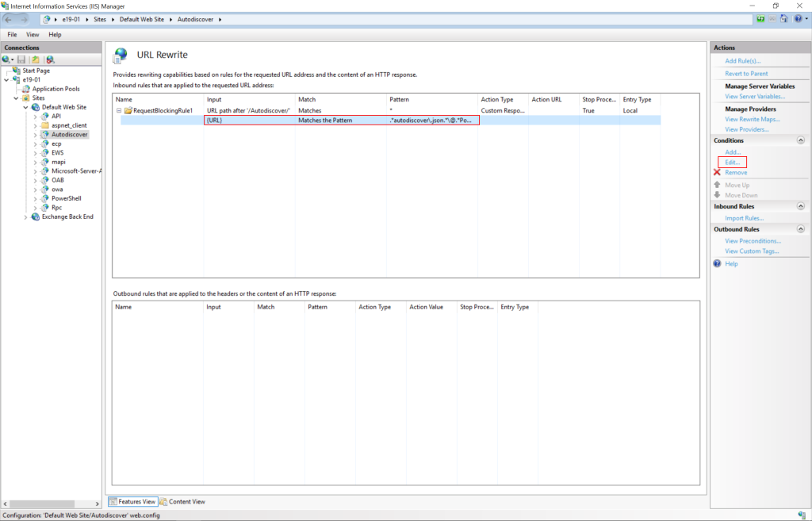This screenshot has width=812, height=521.
Task: Click the Add Rule(s)... link
Action: [x=742, y=61]
